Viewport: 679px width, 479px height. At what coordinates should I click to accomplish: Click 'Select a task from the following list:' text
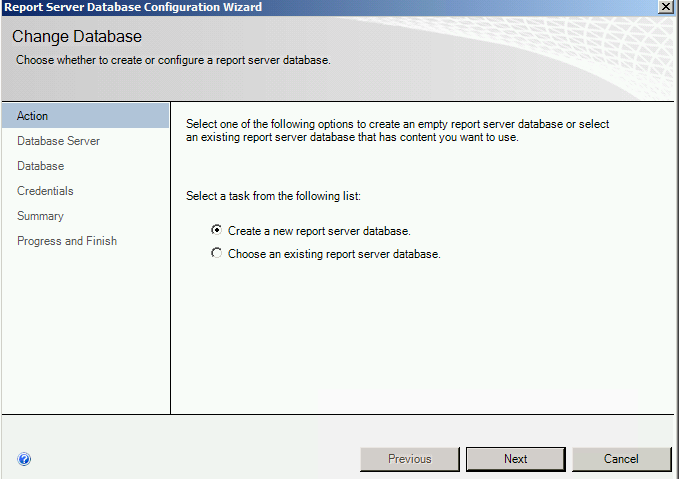273,196
